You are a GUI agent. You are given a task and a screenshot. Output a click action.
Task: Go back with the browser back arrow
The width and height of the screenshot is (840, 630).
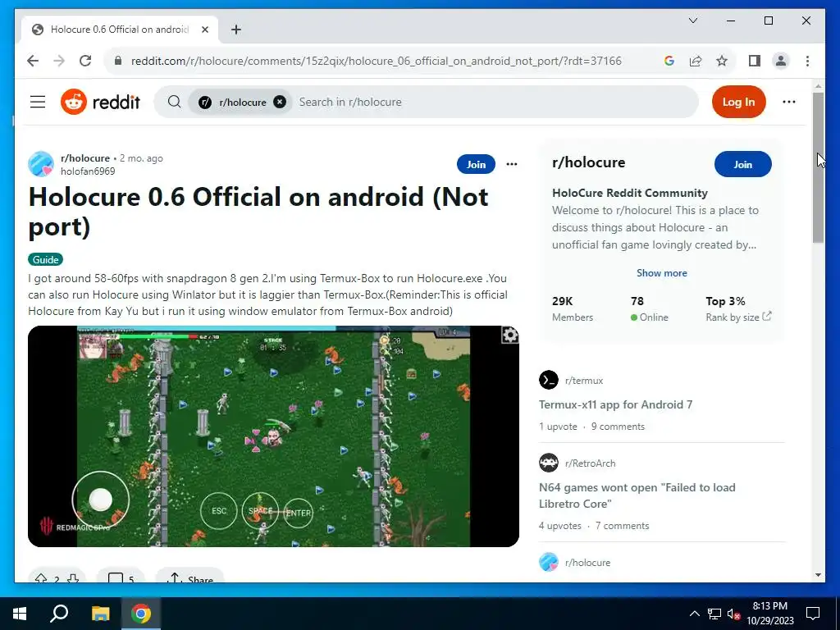(x=33, y=61)
